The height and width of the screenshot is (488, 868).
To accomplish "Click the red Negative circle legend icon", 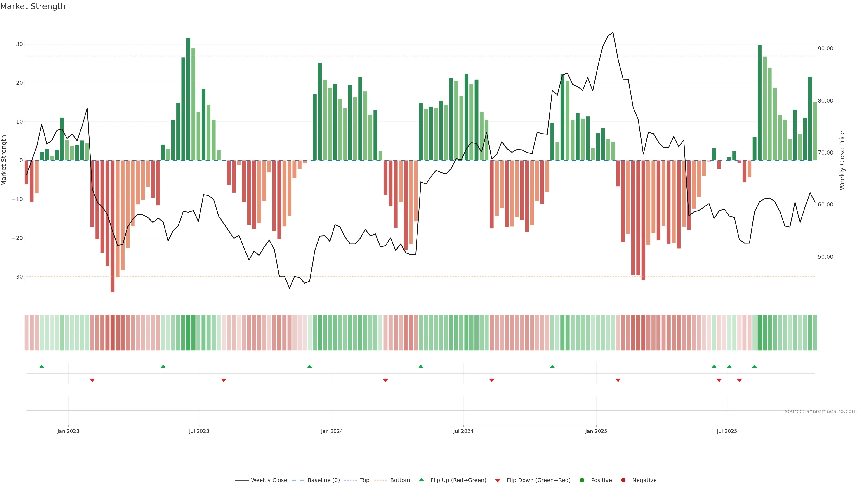I will (623, 480).
